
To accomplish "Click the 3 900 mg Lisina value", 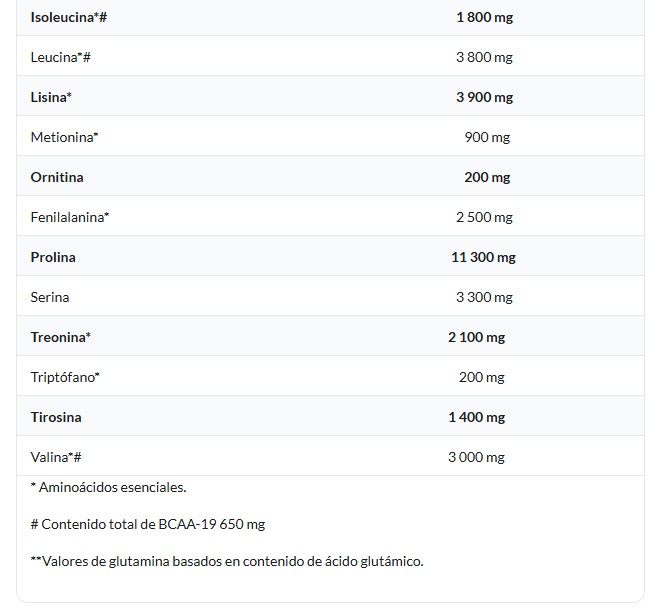I will tap(484, 97).
